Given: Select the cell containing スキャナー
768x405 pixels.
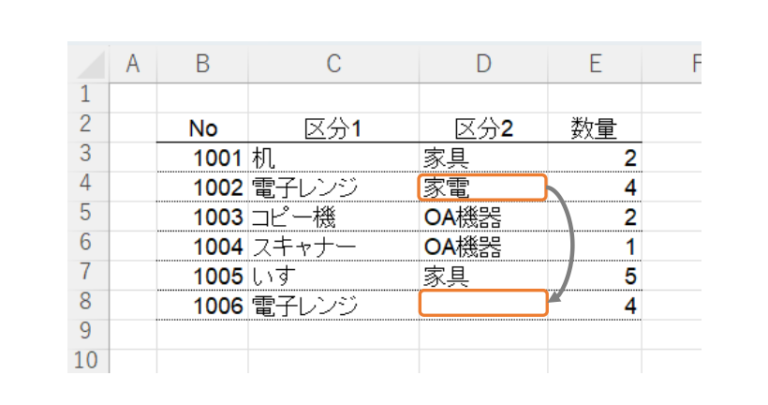Looking at the screenshot, I should (333, 246).
